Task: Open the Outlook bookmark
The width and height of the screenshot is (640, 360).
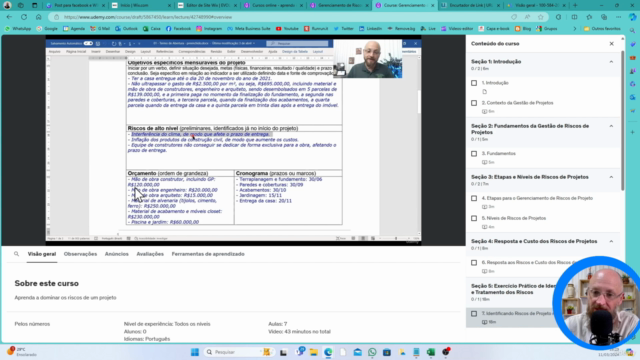Action: click(127, 29)
